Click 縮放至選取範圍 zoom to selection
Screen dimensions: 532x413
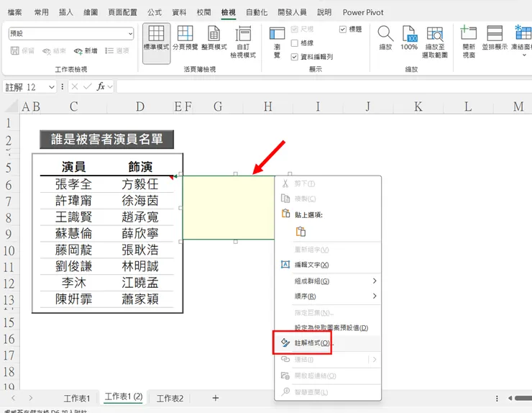tap(435, 42)
